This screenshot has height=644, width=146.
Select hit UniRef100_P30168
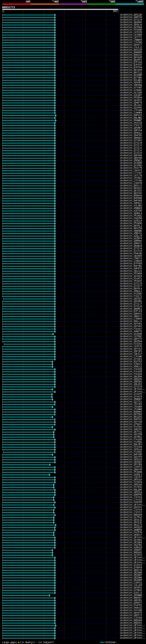point(131,439)
